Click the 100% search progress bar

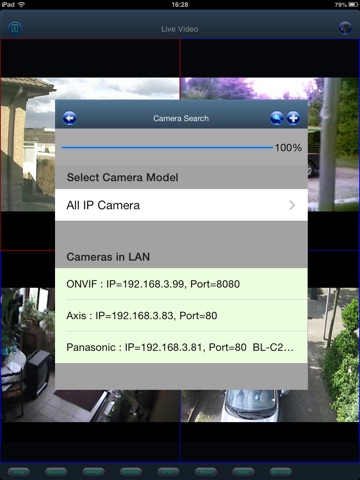(x=167, y=147)
